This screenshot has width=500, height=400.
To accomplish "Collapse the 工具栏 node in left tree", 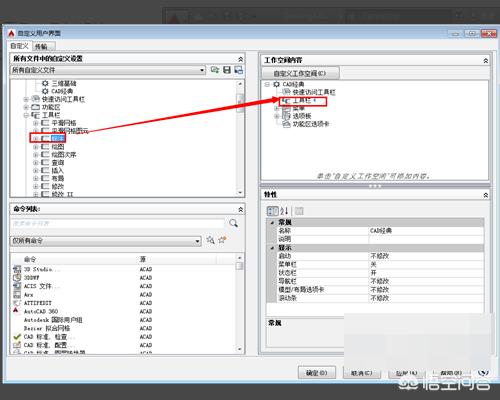I will 26,115.
